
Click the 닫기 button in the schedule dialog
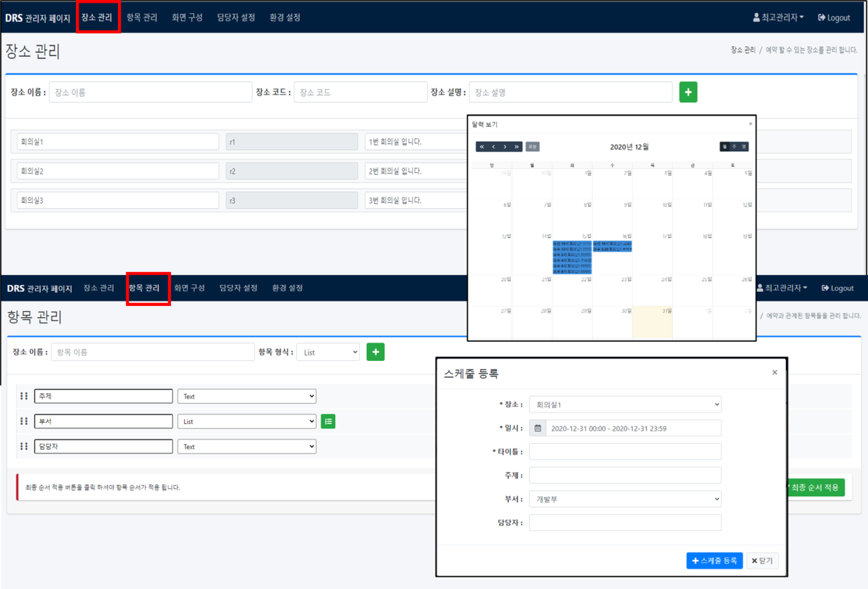[x=763, y=560]
